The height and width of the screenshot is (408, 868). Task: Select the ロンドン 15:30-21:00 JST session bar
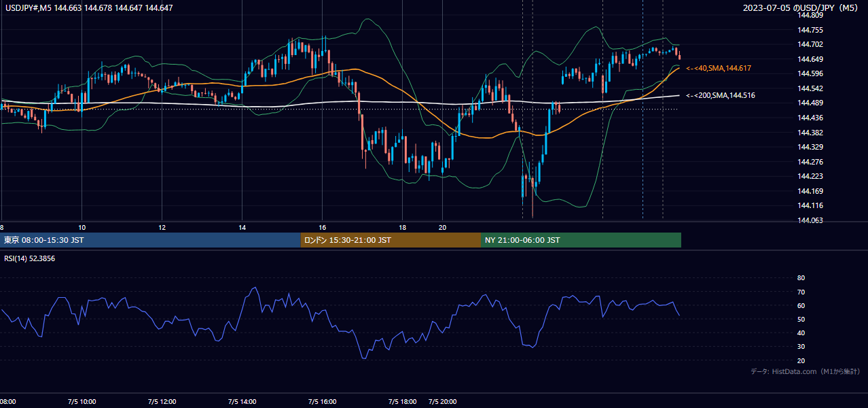point(391,240)
